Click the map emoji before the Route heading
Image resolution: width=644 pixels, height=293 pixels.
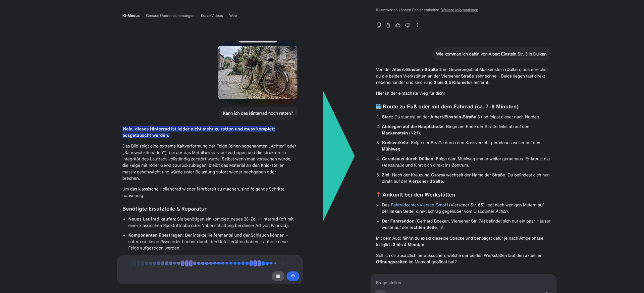379,106
